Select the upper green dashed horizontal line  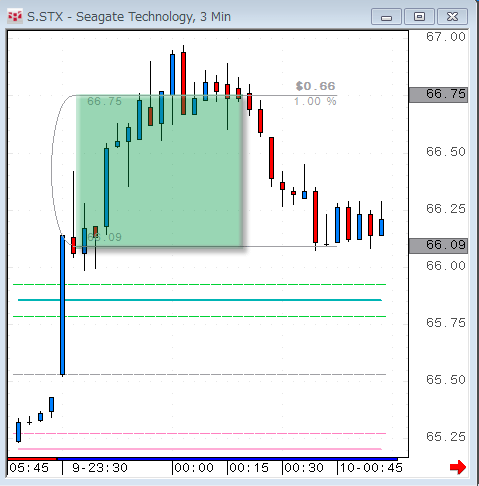[200, 284]
